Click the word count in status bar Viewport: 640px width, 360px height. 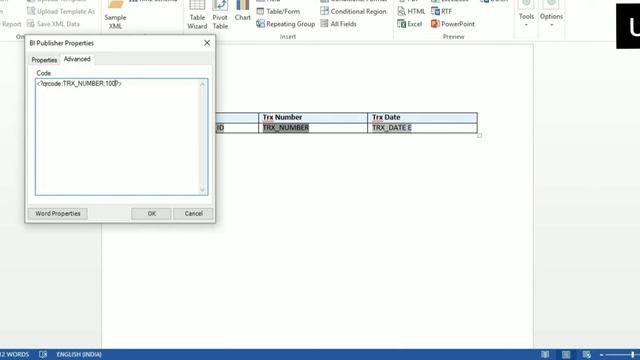[x=14, y=354]
